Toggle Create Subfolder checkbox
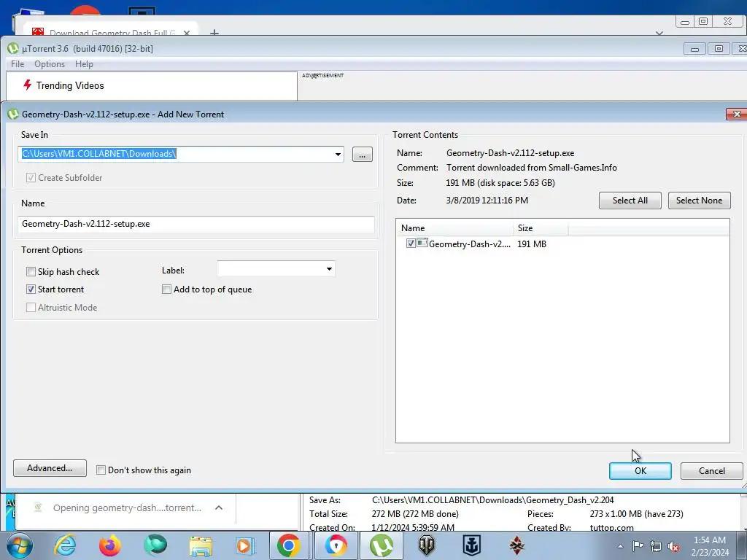 31,178
